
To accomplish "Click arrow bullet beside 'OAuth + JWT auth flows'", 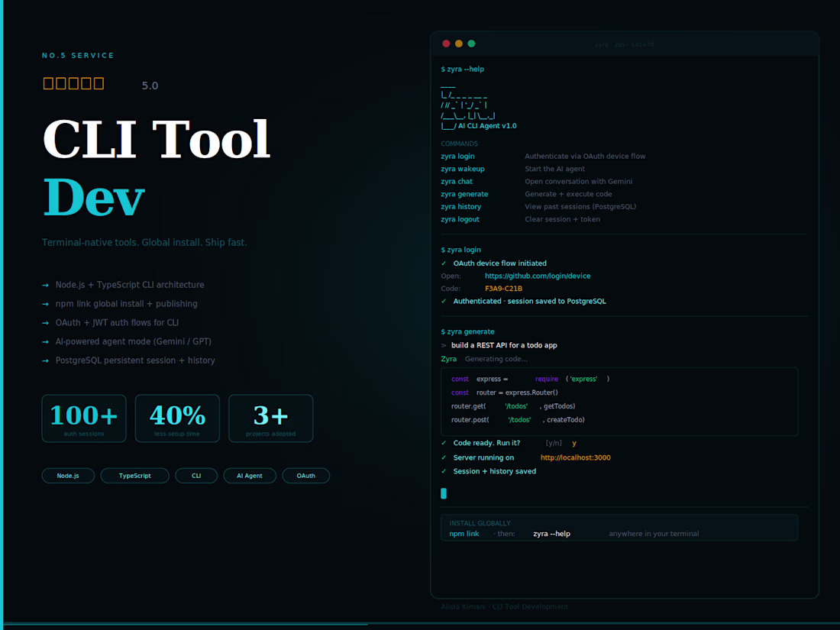I will [x=46, y=323].
